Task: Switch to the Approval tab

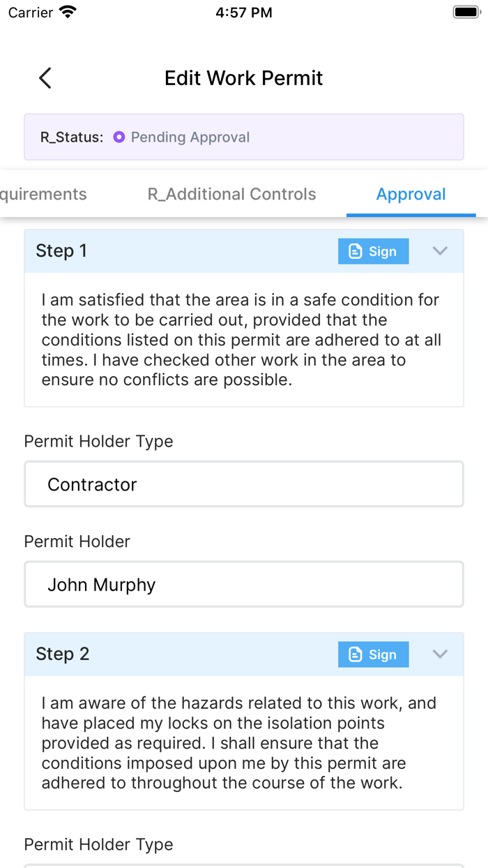Action: click(x=411, y=194)
